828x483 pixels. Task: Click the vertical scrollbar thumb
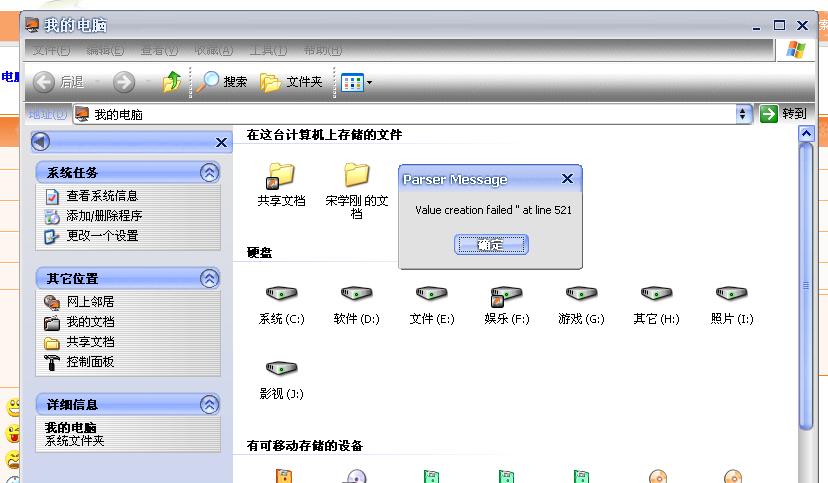[x=806, y=287]
